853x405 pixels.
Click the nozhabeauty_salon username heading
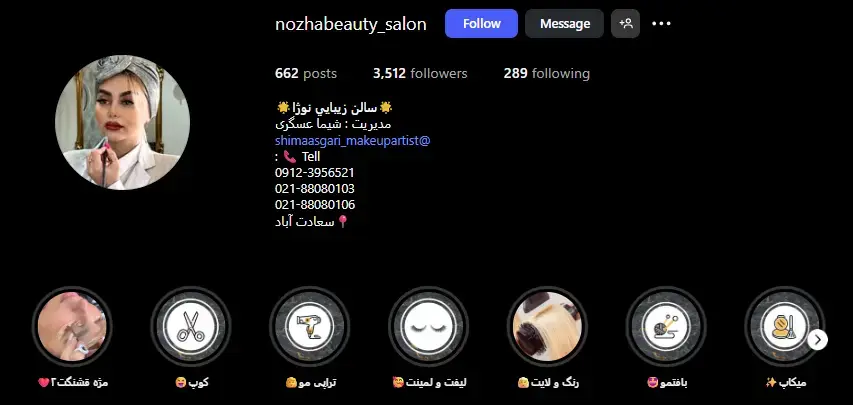pyautogui.click(x=351, y=24)
